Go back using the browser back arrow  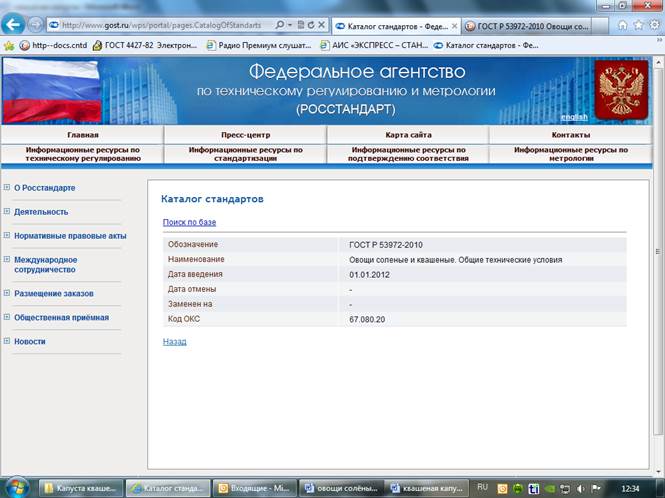click(x=13, y=25)
